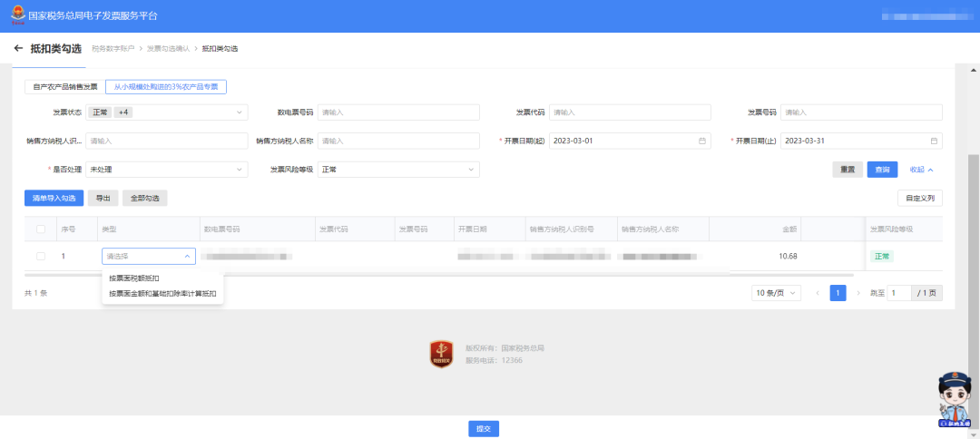Screen dimensions: 980x439
Task: Click the footer tax emblem badge
Action: 441,354
